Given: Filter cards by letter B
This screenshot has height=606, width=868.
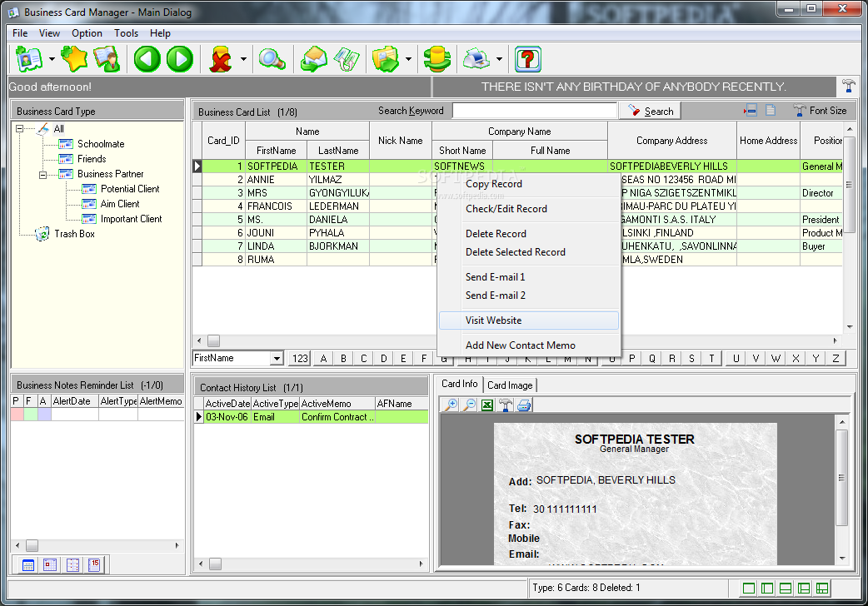Looking at the screenshot, I should point(344,359).
